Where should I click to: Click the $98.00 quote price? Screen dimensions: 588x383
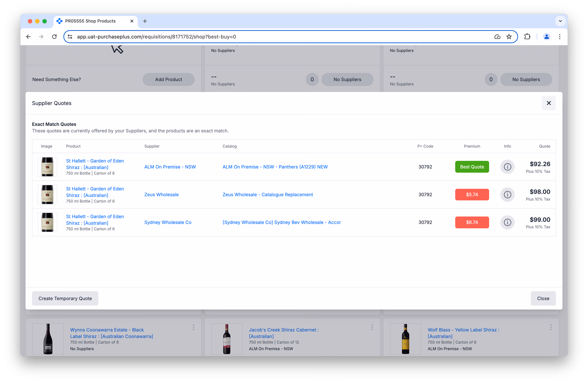540,192
